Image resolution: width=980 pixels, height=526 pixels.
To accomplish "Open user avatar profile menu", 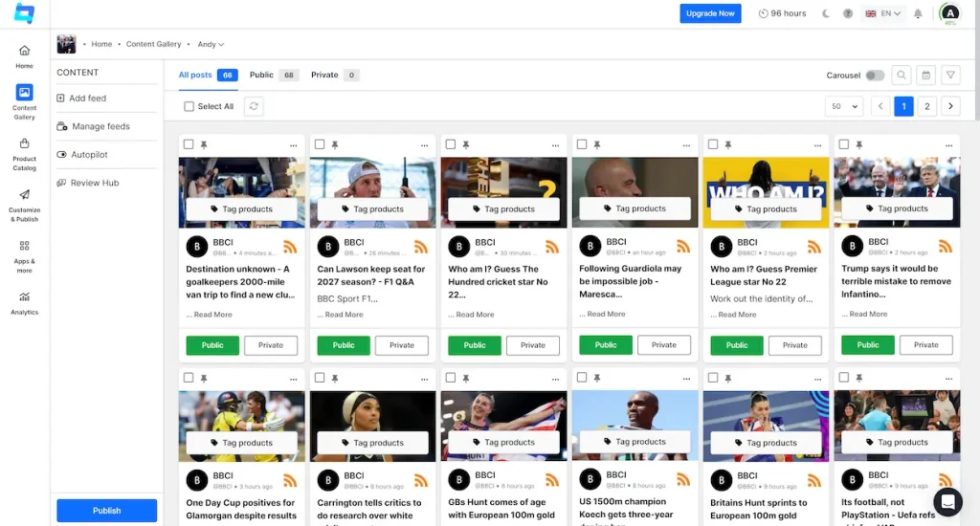I will click(x=950, y=13).
